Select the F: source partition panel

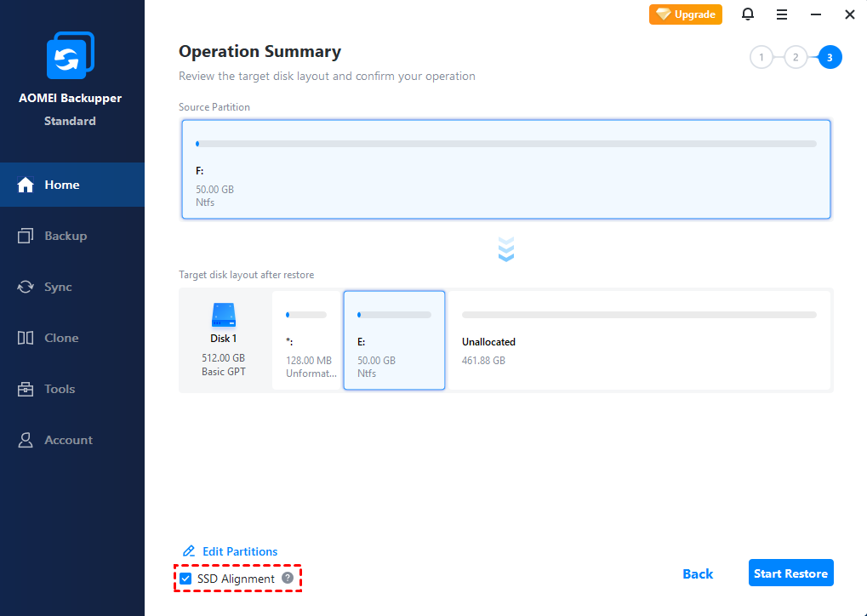point(506,169)
